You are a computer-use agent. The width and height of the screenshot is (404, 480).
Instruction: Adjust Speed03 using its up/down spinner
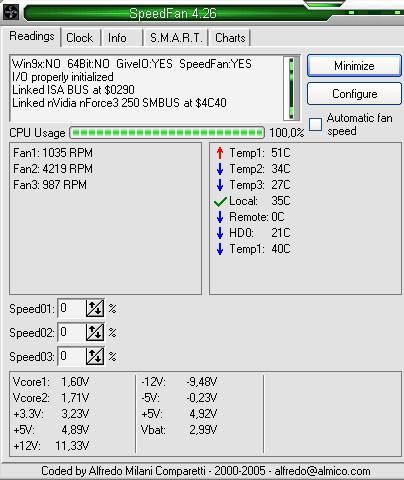(x=95, y=356)
